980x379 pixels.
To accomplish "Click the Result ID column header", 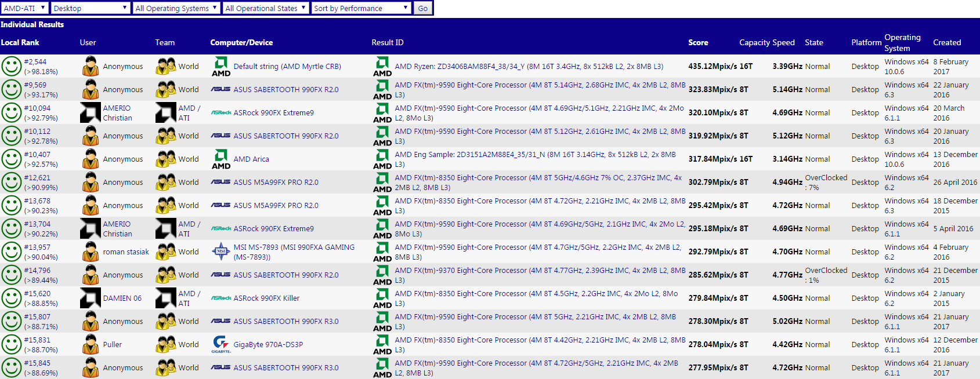I will (x=388, y=42).
